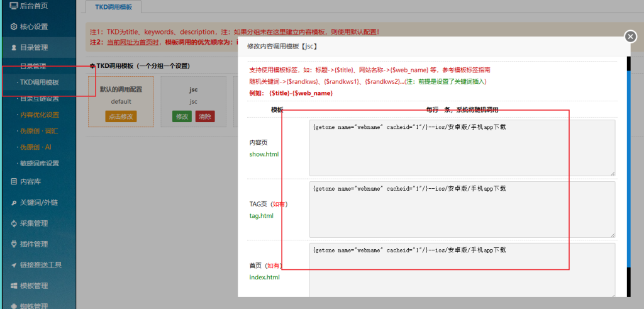The width and height of the screenshot is (644, 309).
Task: Click the gear icon for 核心设置
Action: [x=14, y=27]
